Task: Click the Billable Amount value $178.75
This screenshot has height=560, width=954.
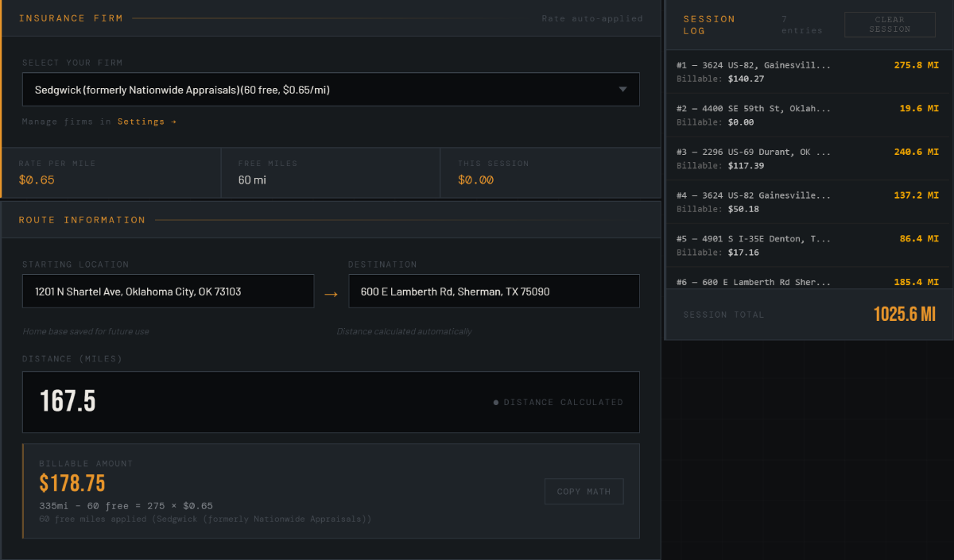Action: coord(72,482)
